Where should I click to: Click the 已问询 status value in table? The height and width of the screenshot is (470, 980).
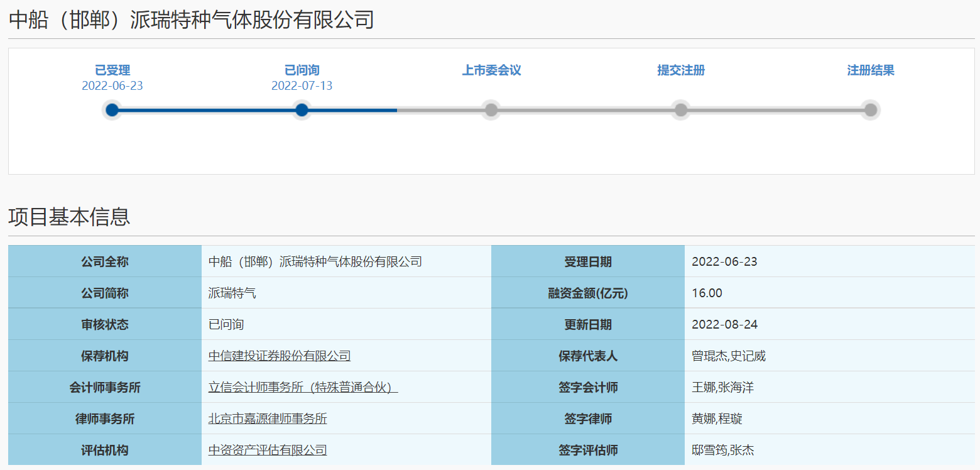[226, 325]
